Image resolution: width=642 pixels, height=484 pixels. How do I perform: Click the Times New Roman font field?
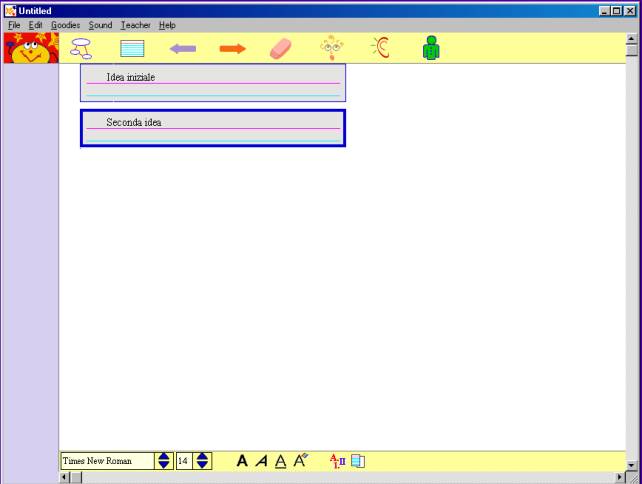pos(107,461)
